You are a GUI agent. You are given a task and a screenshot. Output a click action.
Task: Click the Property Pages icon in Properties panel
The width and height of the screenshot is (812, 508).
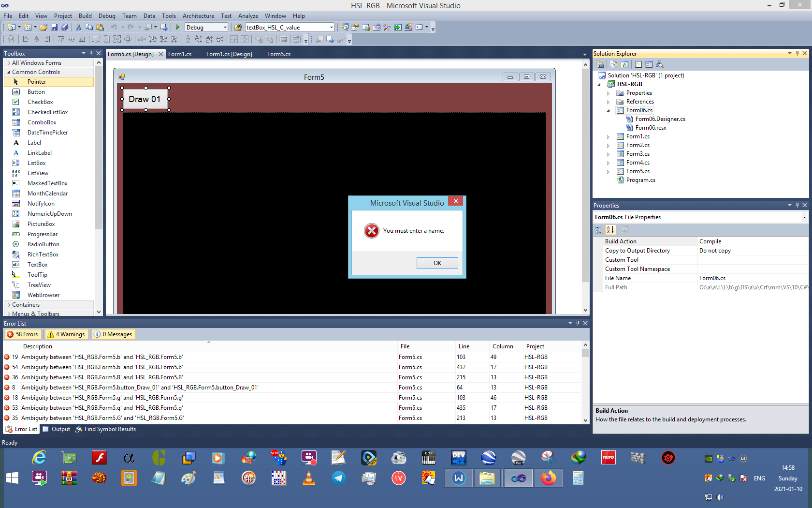click(624, 230)
